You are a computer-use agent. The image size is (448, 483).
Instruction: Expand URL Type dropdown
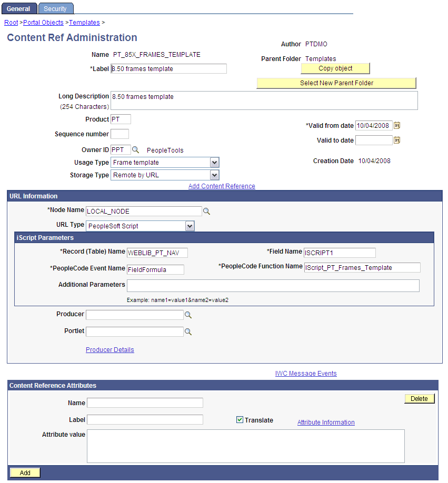pyautogui.click(x=190, y=226)
